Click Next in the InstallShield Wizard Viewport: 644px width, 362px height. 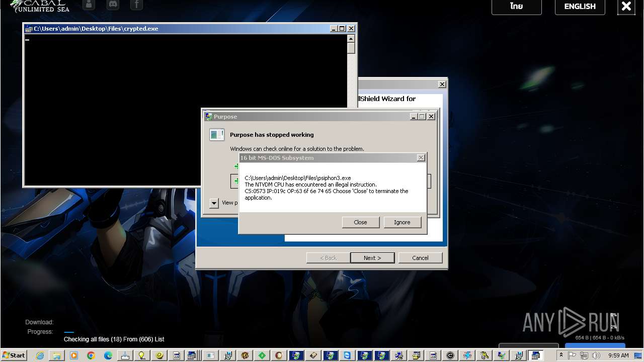[x=372, y=258]
